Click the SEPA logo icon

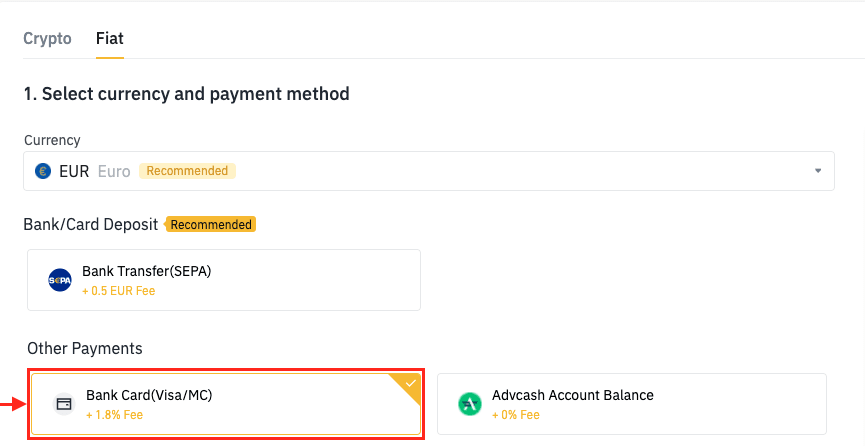[60, 280]
